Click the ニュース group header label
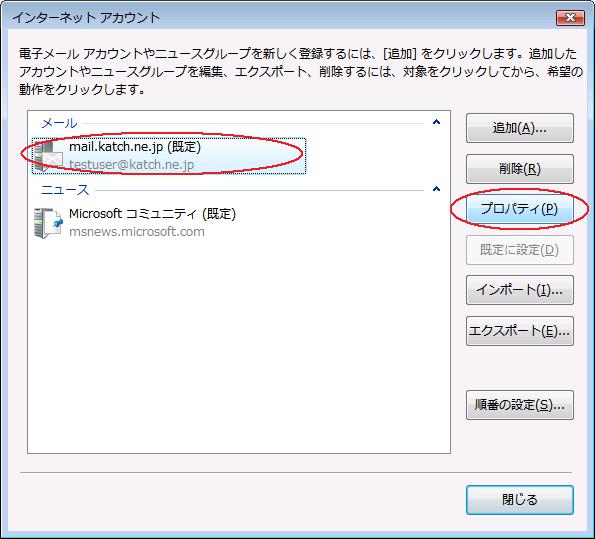595x539 pixels. coord(65,190)
